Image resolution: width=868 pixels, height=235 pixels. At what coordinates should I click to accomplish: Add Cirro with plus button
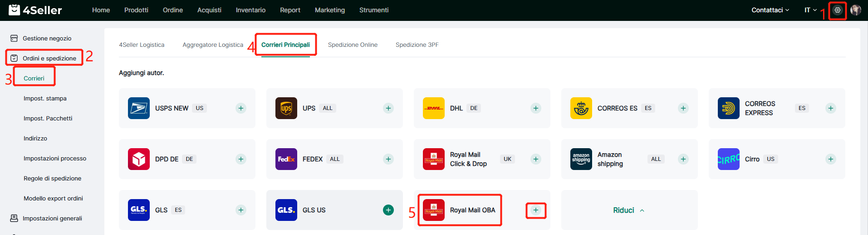831,159
